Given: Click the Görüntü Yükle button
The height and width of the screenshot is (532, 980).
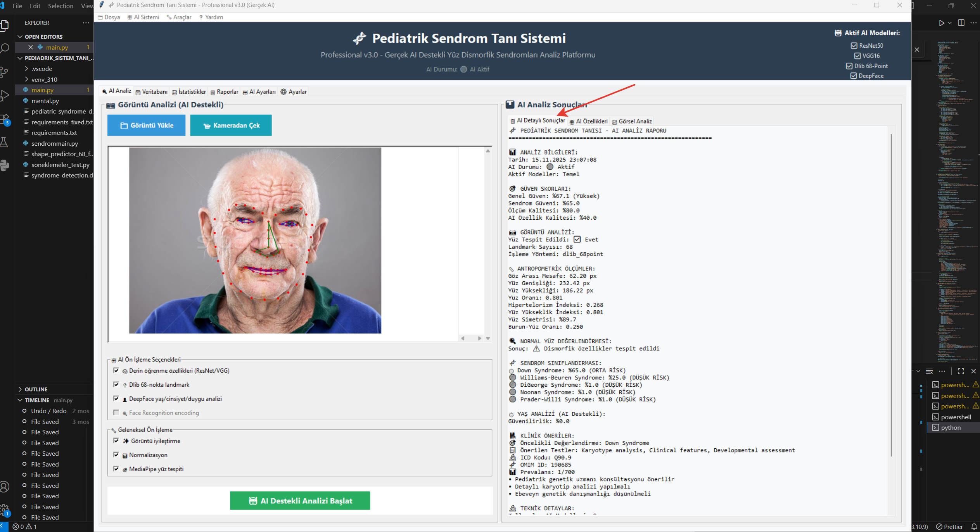Looking at the screenshot, I should 146,125.
